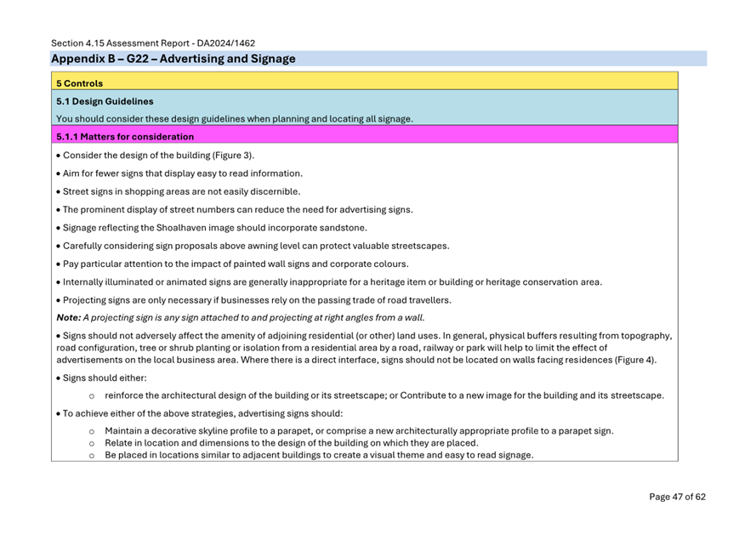This screenshot has width=756, height=534.
Task: Click the Page 47 of 62 footer
Action: [677, 497]
